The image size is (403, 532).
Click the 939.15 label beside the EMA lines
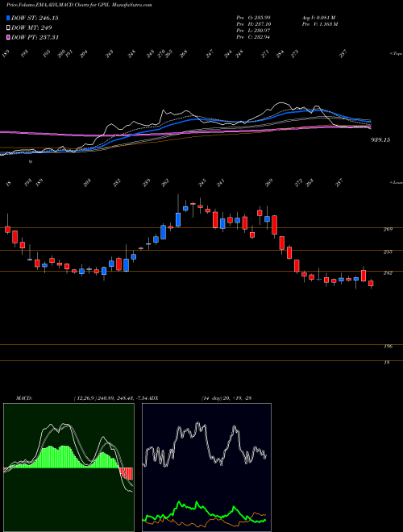pyautogui.click(x=379, y=139)
